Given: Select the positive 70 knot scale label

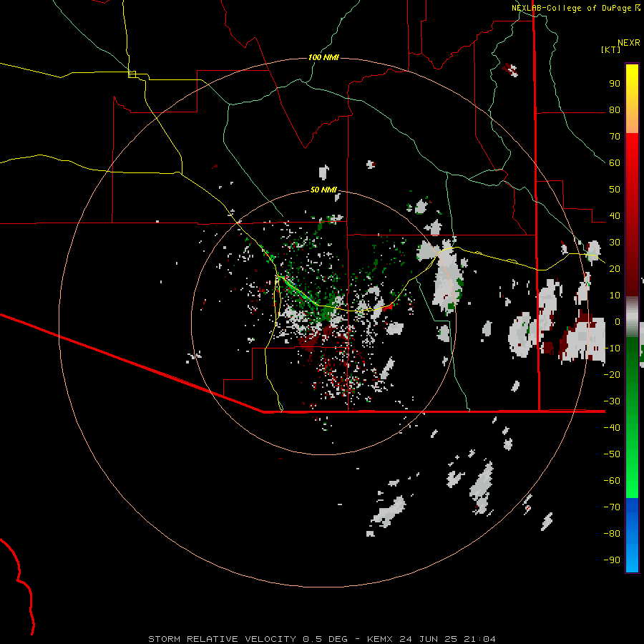Looking at the screenshot, I should (x=615, y=137).
